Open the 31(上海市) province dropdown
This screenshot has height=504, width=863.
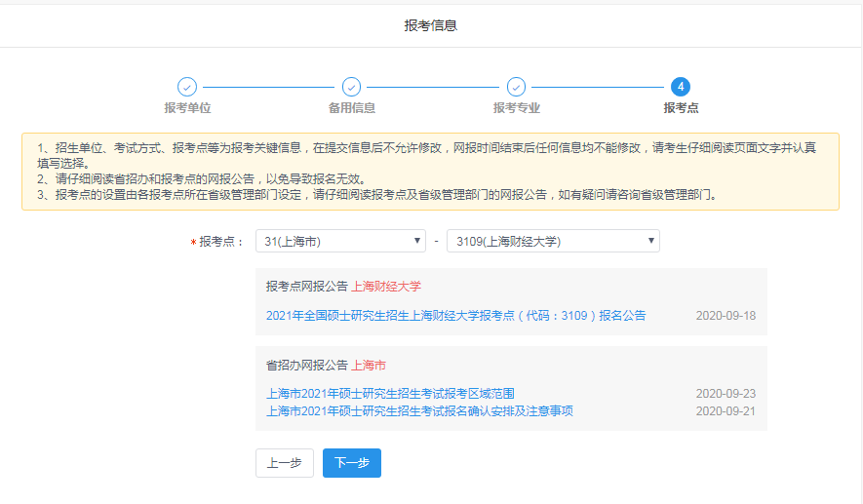(x=340, y=241)
